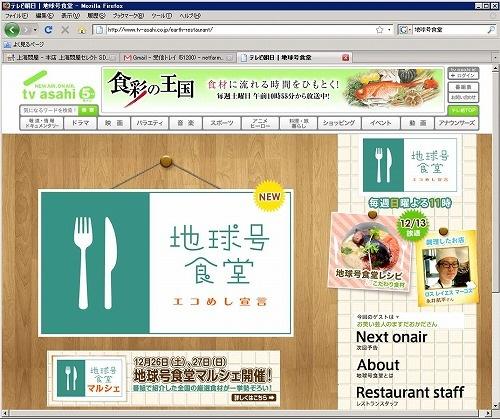
Task: Click the vertical scrollbar down arrow
Action: tap(495, 405)
